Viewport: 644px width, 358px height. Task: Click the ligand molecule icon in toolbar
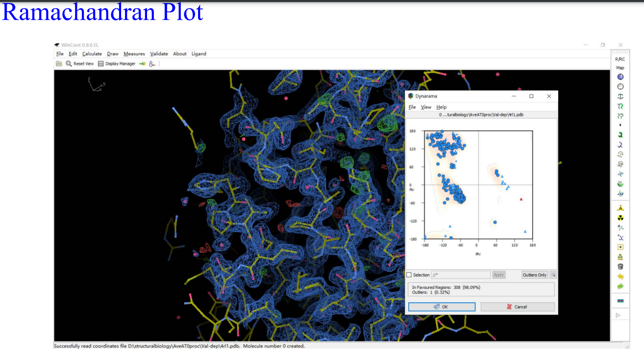[x=152, y=64]
